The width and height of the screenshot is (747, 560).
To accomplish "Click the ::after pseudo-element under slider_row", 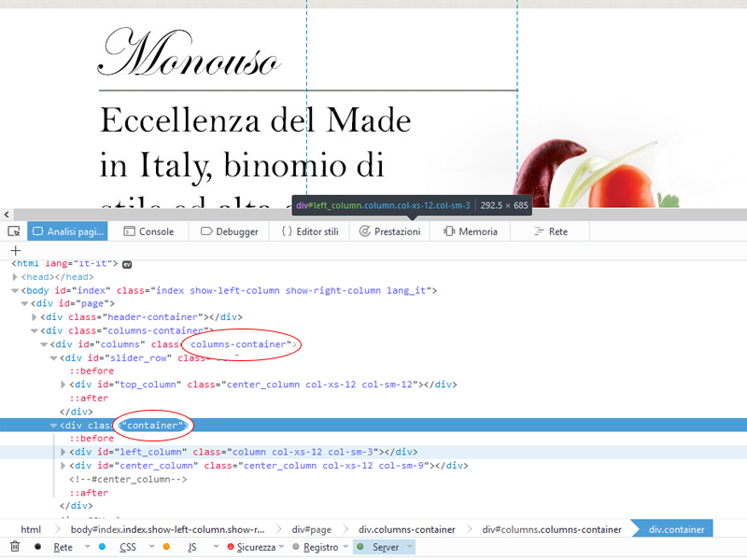I will 89,398.
